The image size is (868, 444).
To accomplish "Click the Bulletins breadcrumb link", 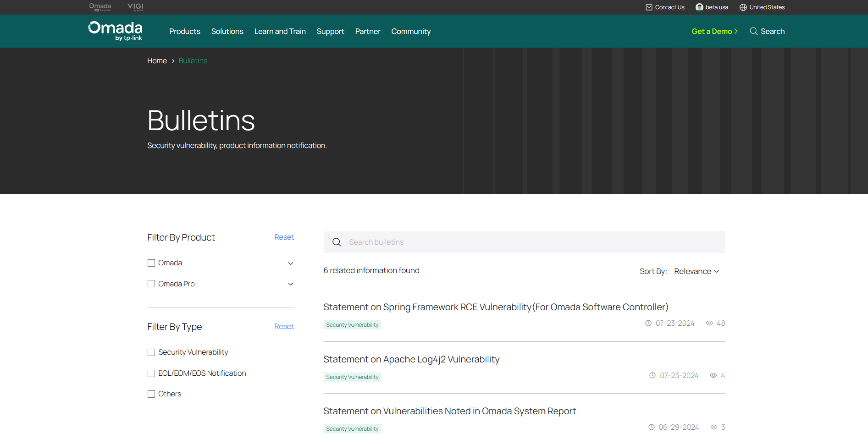I will click(x=193, y=60).
